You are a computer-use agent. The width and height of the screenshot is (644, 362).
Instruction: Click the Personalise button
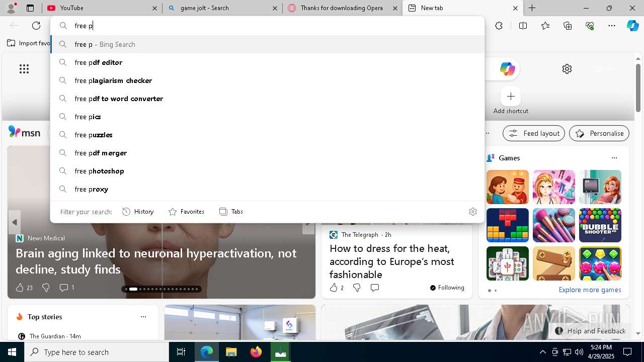tap(599, 133)
